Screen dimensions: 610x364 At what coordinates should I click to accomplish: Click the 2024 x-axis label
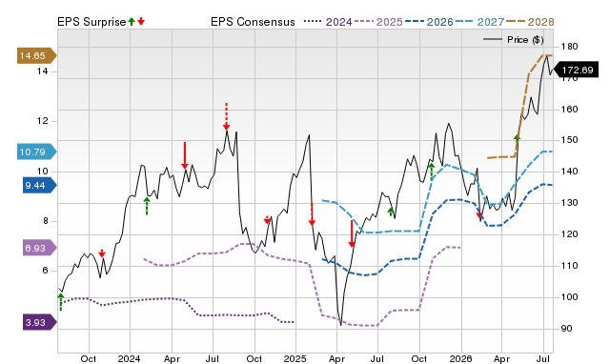130,358
